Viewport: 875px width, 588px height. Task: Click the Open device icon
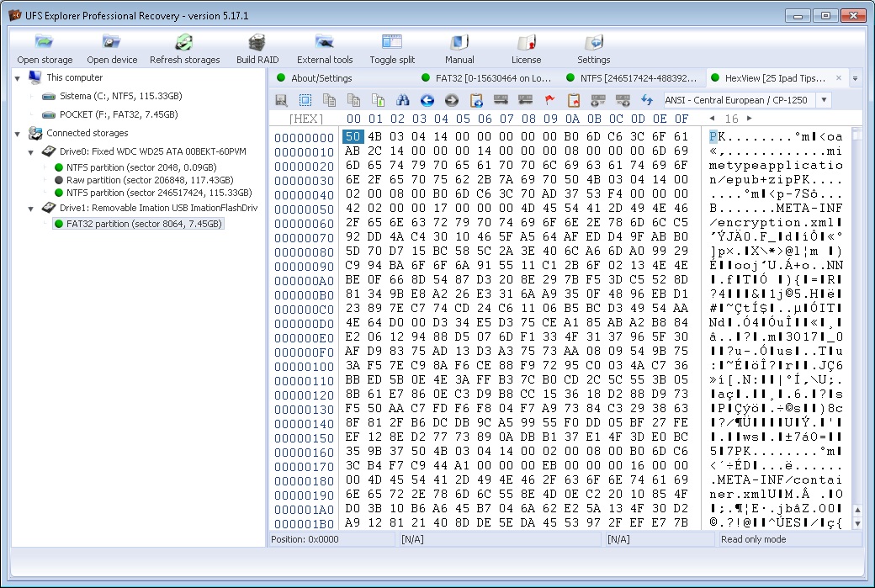112,49
